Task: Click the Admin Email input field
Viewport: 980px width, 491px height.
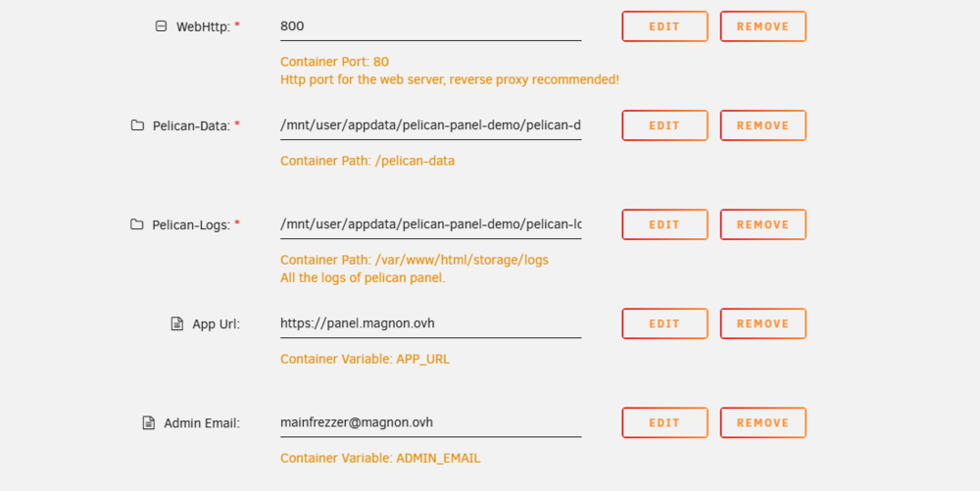Action: tap(430, 423)
